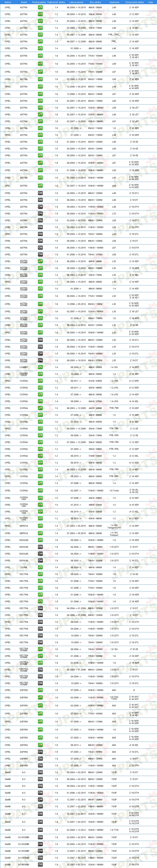Click the # engine code cell in ZAFIRA row
The height and width of the screenshot is (868, 157).
coord(134,690)
